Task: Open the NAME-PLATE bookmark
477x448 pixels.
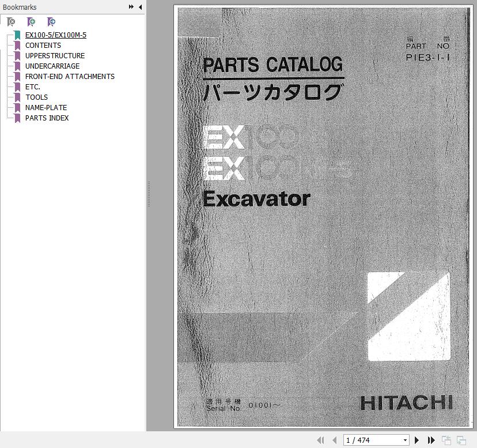Action: coord(46,107)
